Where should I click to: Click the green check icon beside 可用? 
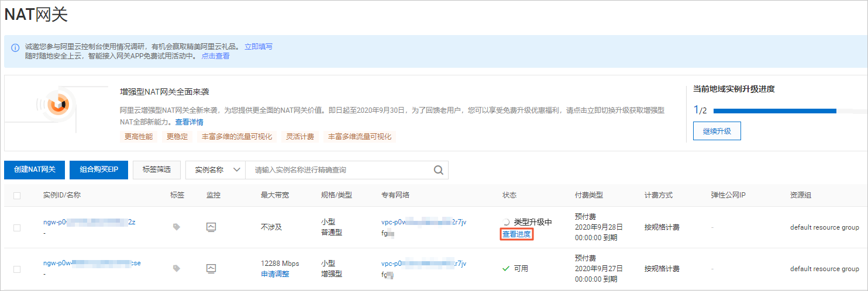tap(507, 269)
